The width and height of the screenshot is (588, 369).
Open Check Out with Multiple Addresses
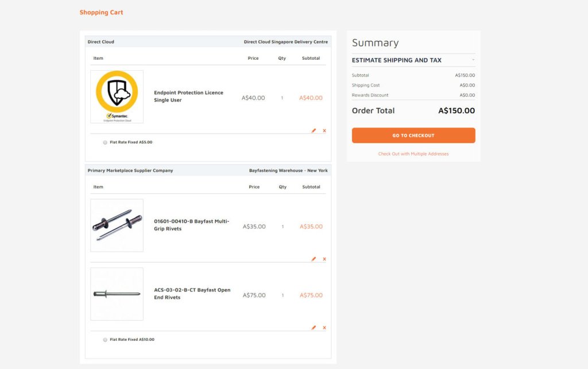tap(413, 154)
